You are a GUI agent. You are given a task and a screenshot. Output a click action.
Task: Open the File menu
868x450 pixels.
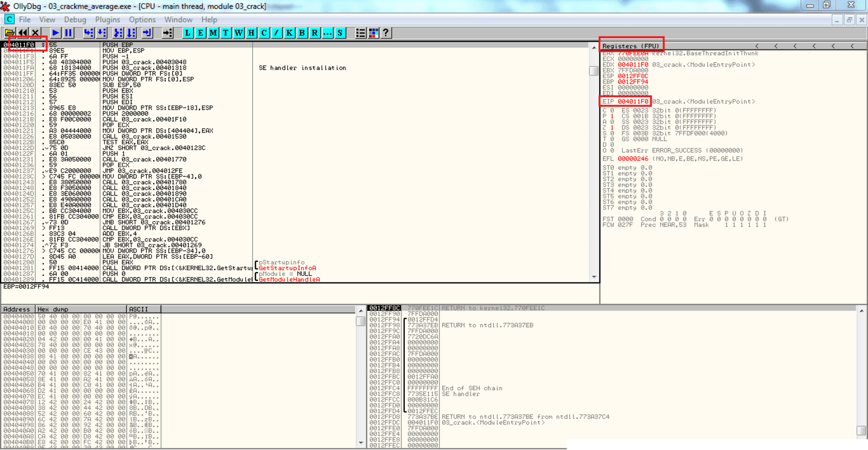25,20
